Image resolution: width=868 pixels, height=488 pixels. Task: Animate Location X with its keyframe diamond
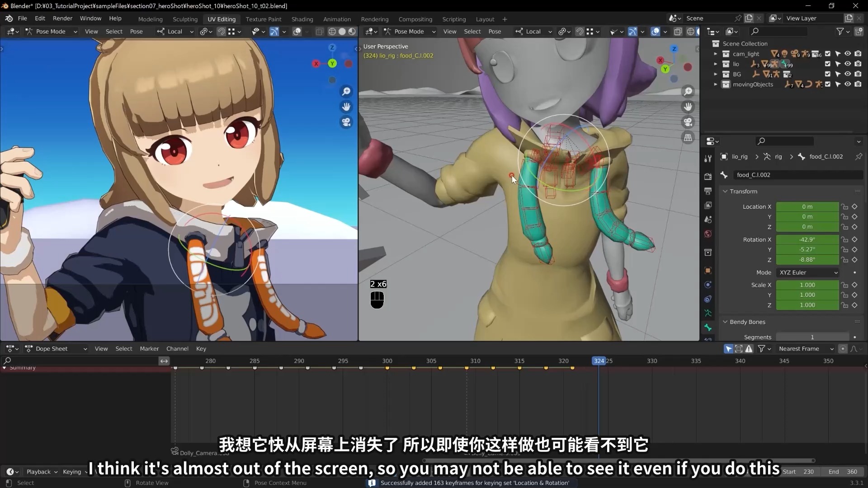pyautogui.click(x=854, y=206)
